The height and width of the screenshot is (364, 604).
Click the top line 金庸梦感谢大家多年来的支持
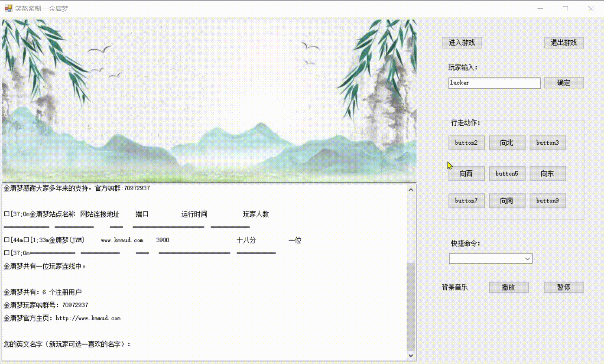[77, 188]
